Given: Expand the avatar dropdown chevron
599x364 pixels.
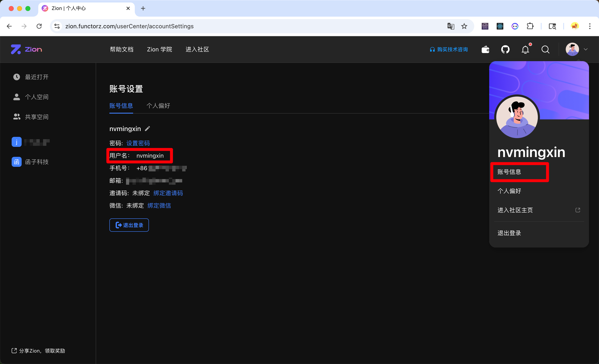Looking at the screenshot, I should point(586,49).
